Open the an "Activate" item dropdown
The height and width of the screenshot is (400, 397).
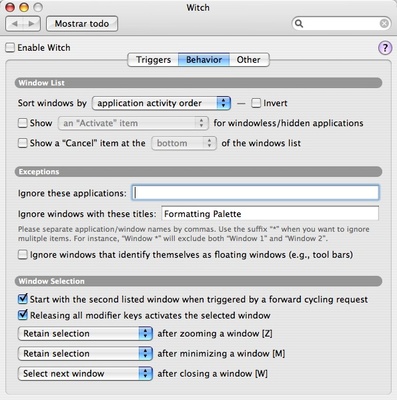coord(133,123)
